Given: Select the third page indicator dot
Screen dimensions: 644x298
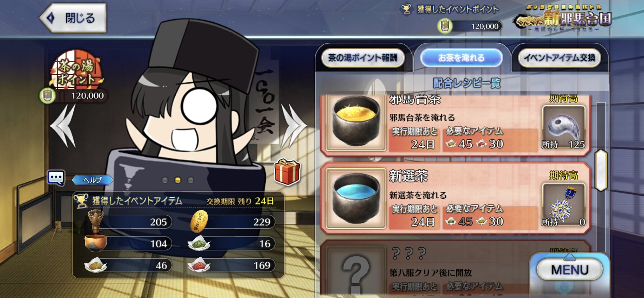Looking at the screenshot, I should 191,180.
